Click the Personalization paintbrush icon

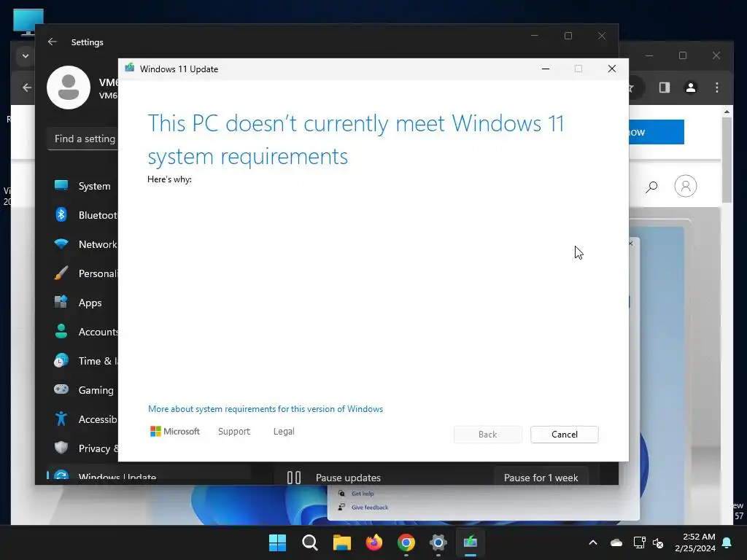[x=61, y=273]
